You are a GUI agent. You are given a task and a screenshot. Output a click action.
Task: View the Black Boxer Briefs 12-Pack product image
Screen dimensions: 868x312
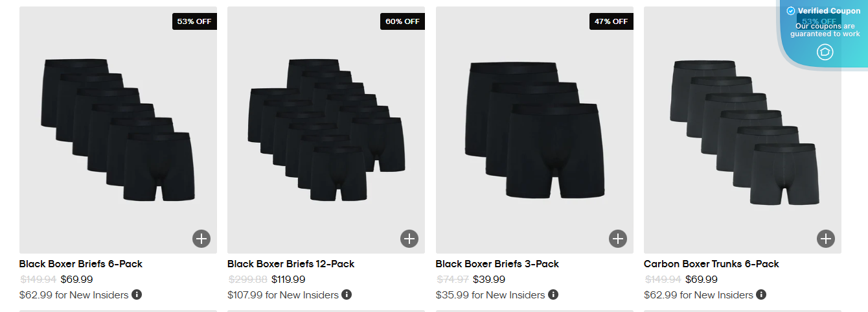coord(326,130)
